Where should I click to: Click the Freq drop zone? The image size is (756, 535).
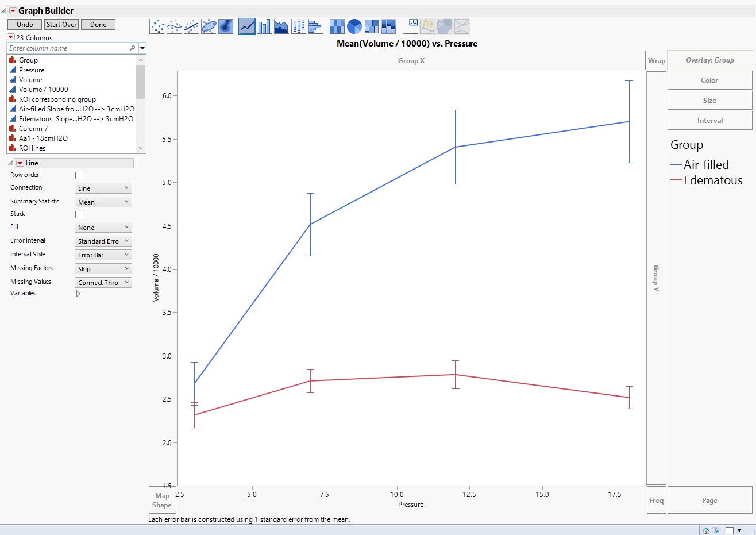657,501
